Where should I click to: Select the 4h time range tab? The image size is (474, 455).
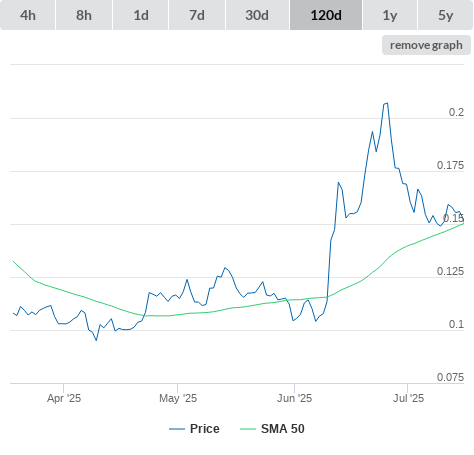coord(28,15)
